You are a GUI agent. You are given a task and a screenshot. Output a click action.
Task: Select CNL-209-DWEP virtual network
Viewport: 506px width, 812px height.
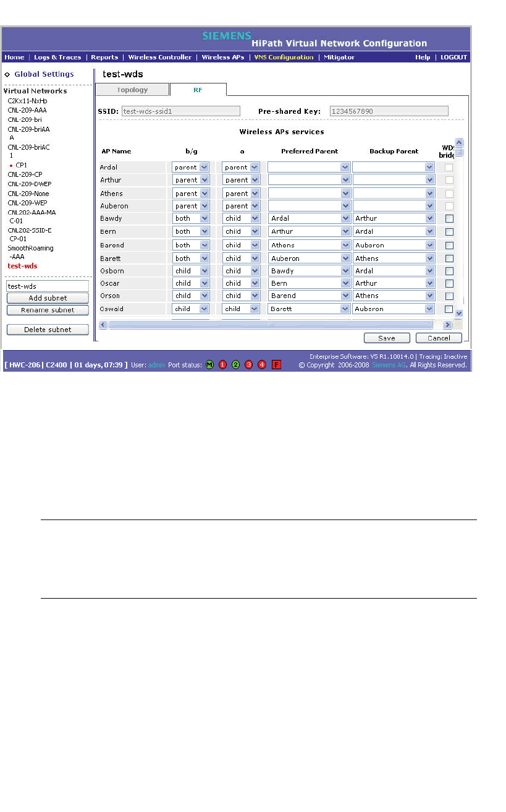(29, 184)
